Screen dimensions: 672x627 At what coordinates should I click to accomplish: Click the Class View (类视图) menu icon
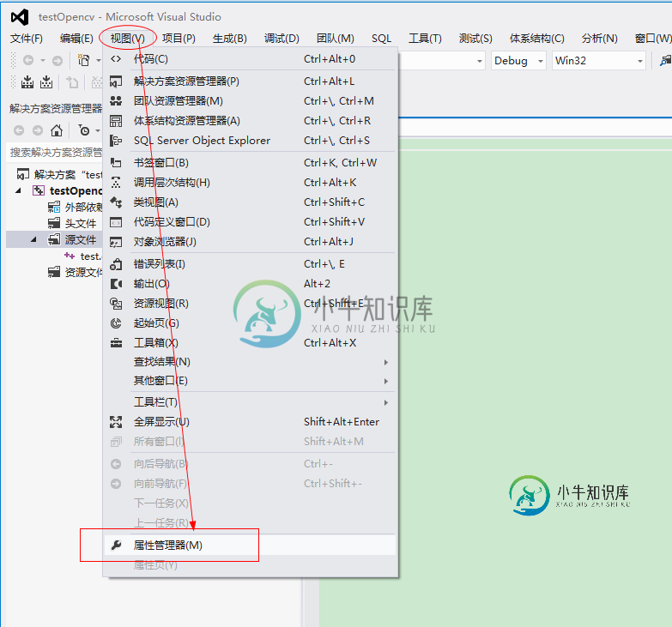pos(116,202)
